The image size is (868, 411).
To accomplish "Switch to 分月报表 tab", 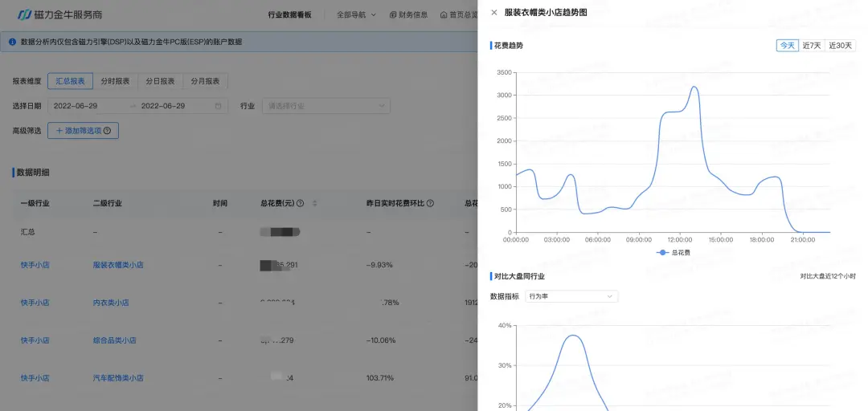I will (205, 81).
